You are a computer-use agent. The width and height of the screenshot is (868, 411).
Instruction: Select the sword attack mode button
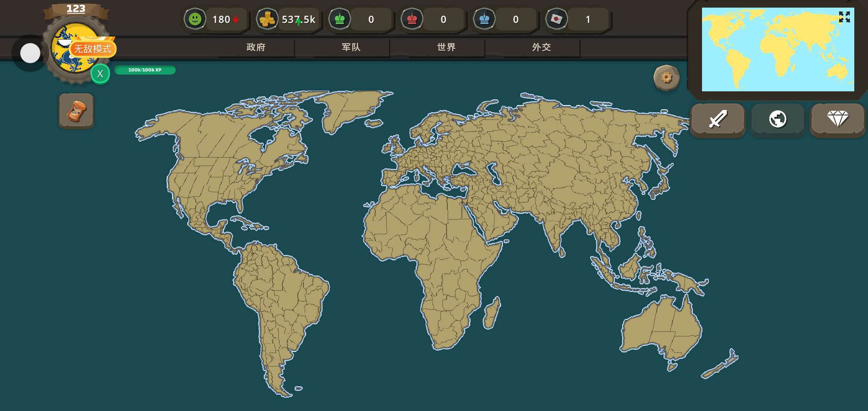click(x=718, y=119)
